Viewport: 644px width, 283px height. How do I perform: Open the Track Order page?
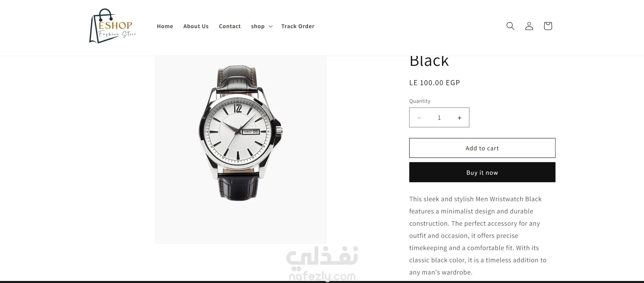coord(298,26)
